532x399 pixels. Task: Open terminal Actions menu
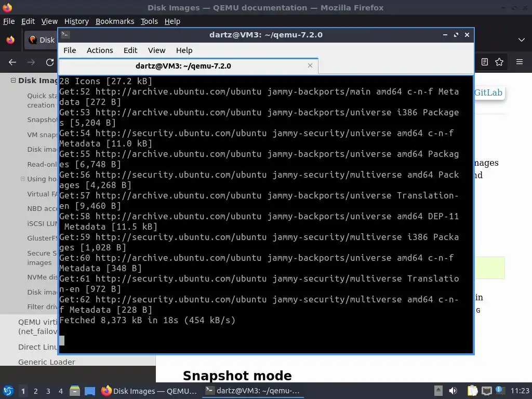[x=100, y=50]
